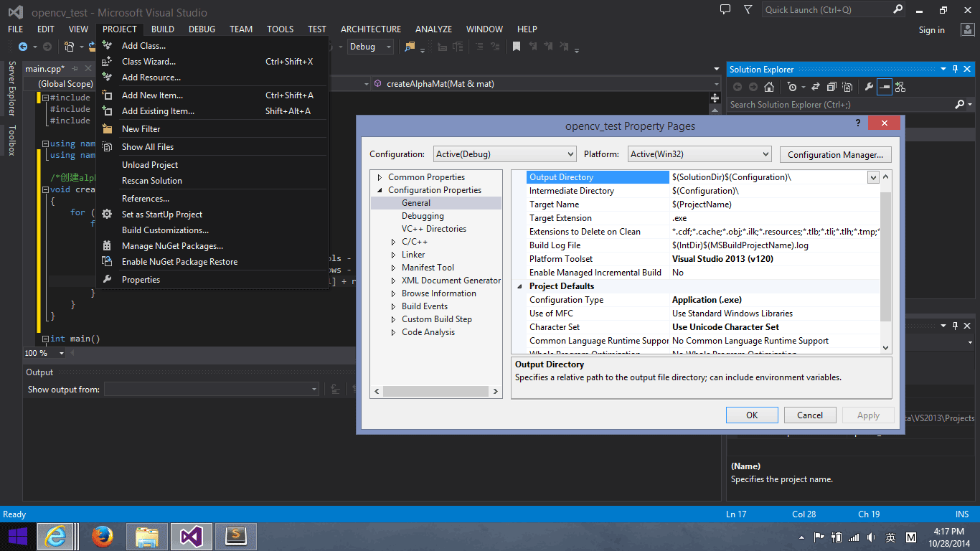Click Show All Files icon in Solution Explorer toolbar
980x551 pixels.
tap(847, 87)
